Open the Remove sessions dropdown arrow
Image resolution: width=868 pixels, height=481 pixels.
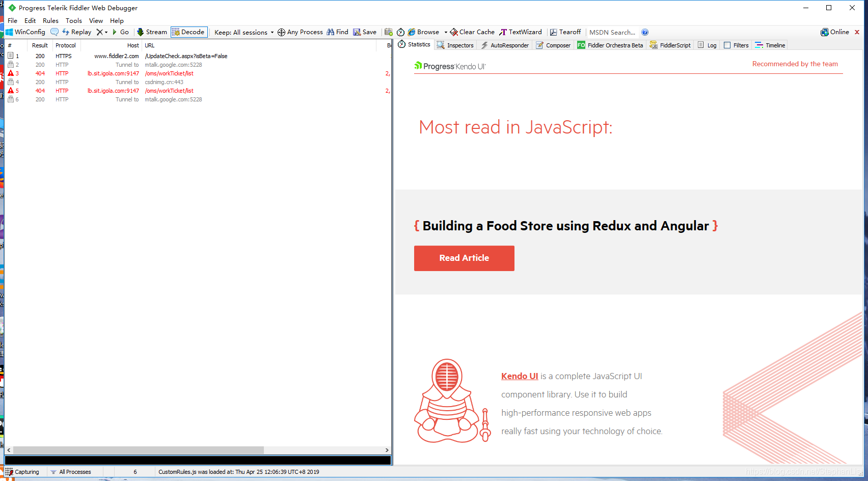pyautogui.click(x=106, y=32)
